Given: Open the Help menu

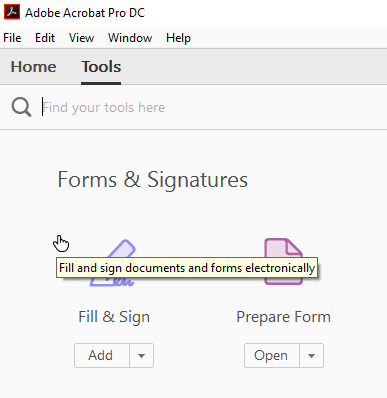Looking at the screenshot, I should pyautogui.click(x=178, y=38).
